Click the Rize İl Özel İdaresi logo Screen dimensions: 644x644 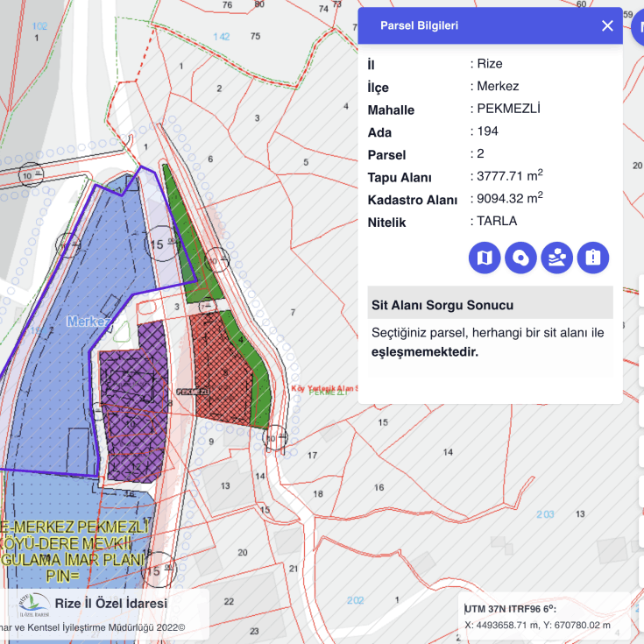[x=33, y=605]
